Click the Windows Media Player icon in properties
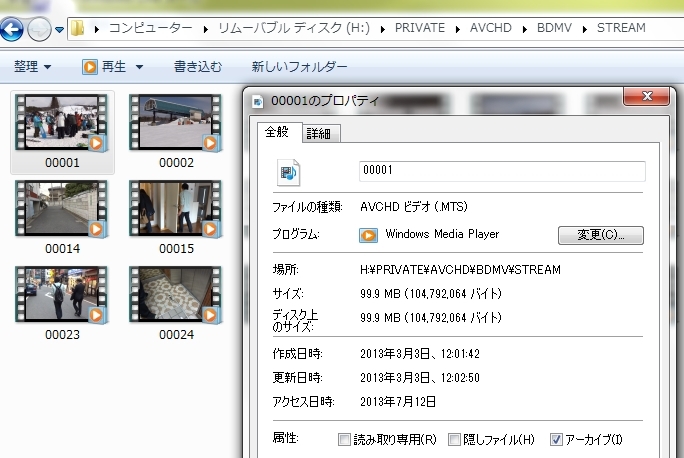Image resolution: width=684 pixels, height=458 pixels. [368, 235]
